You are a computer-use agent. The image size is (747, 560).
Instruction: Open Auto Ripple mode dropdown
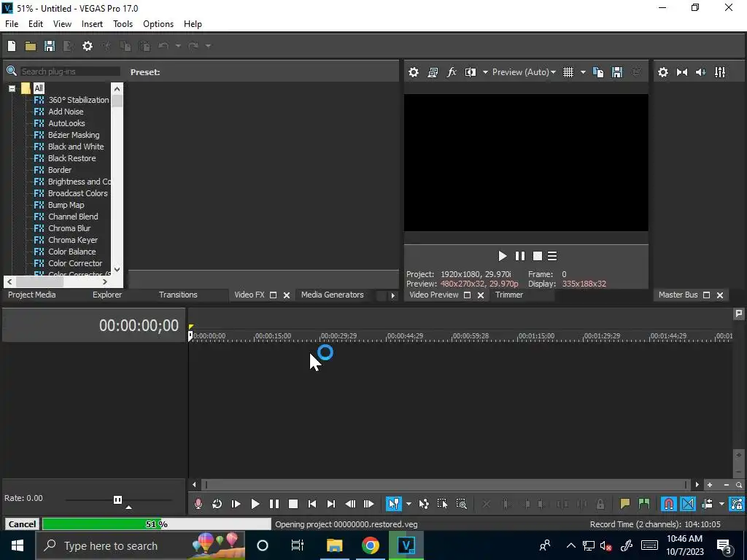tap(721, 504)
